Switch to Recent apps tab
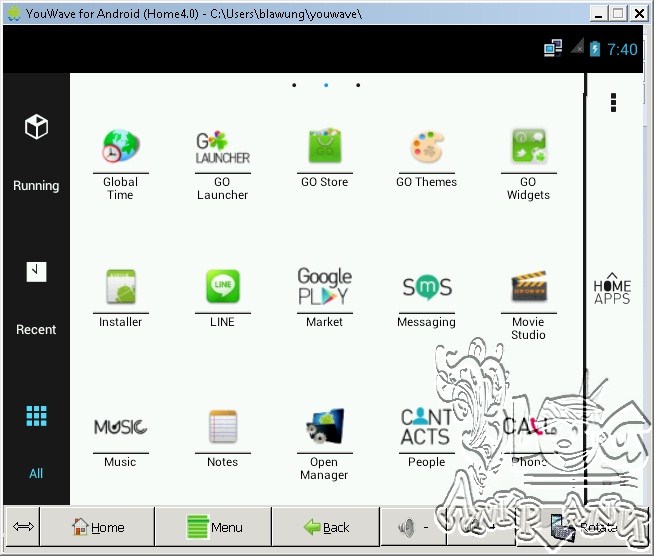Image resolution: width=654 pixels, height=556 pixels. pos(36,299)
